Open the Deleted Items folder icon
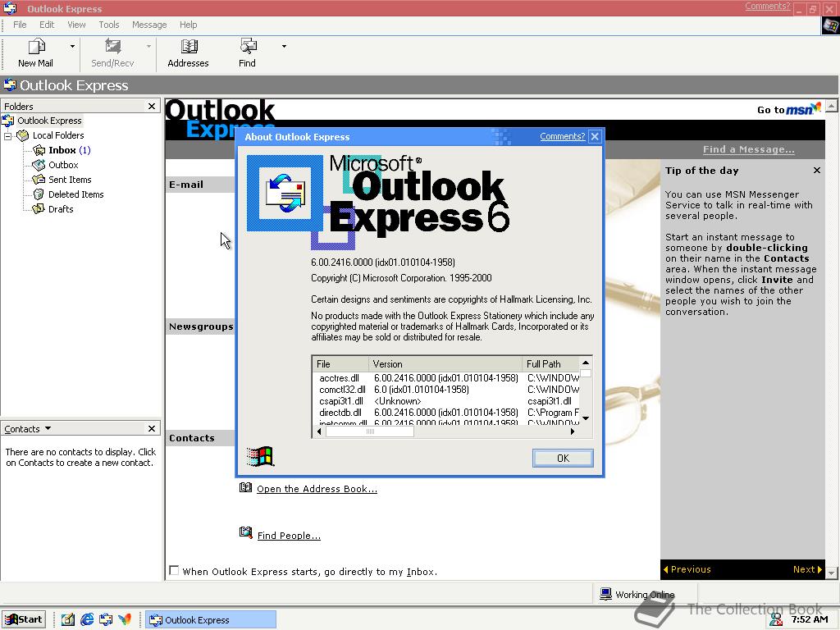This screenshot has width=840, height=630. tap(39, 194)
